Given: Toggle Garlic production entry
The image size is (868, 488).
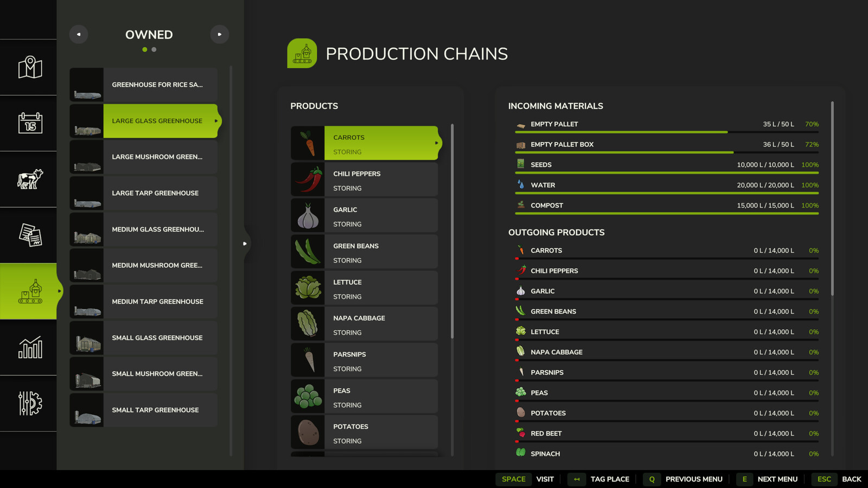Looking at the screenshot, I should (381, 216).
